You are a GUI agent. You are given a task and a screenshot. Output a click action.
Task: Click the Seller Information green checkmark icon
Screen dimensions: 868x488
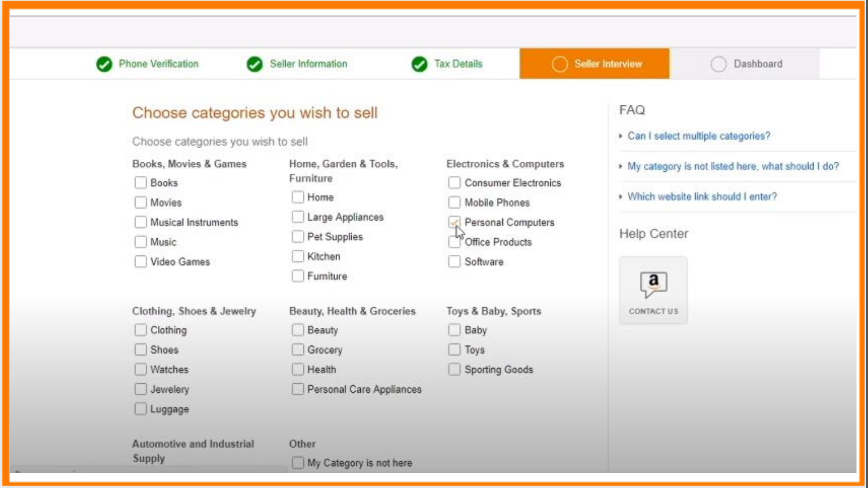255,64
